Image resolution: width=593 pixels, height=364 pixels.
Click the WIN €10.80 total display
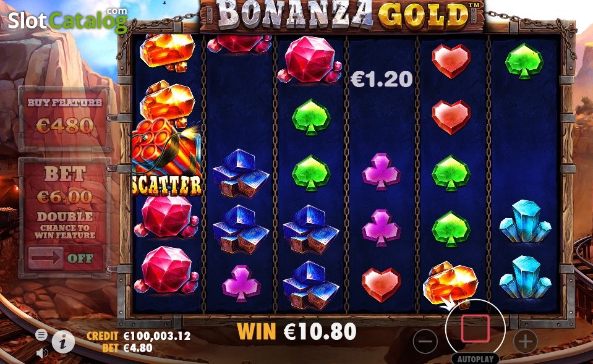(297, 331)
